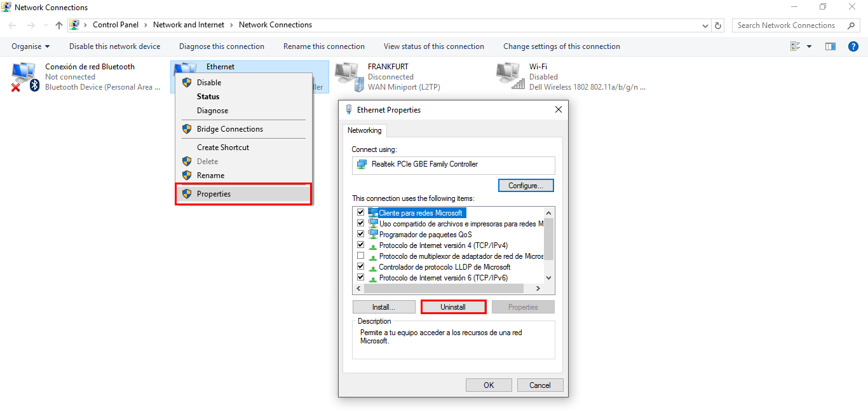The height and width of the screenshot is (414, 868).
Task: Toggle Controlador de protocolo LLDP checkbox
Action: pos(361,266)
